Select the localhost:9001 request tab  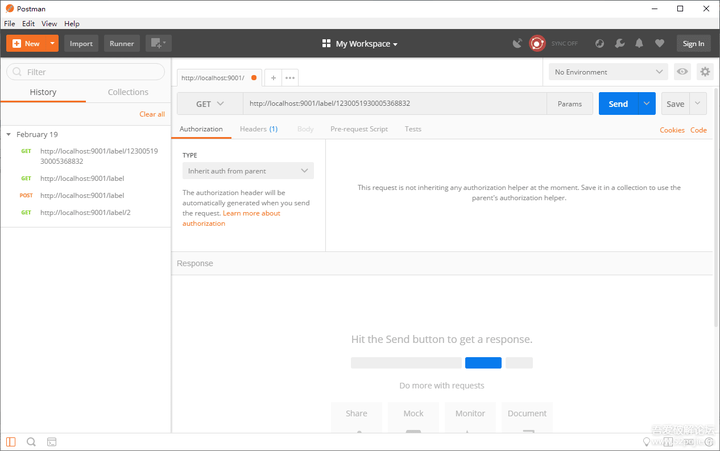[x=219, y=78]
